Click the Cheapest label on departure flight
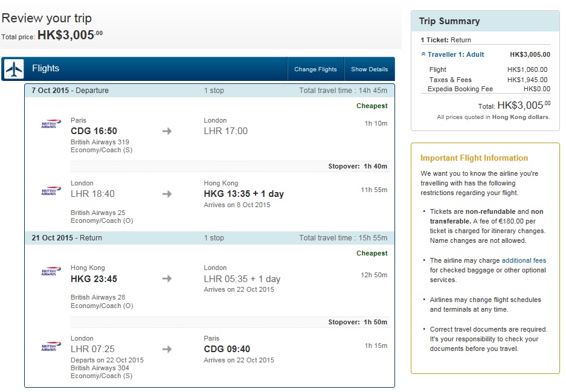This screenshot has height=392, width=566. 372,106
